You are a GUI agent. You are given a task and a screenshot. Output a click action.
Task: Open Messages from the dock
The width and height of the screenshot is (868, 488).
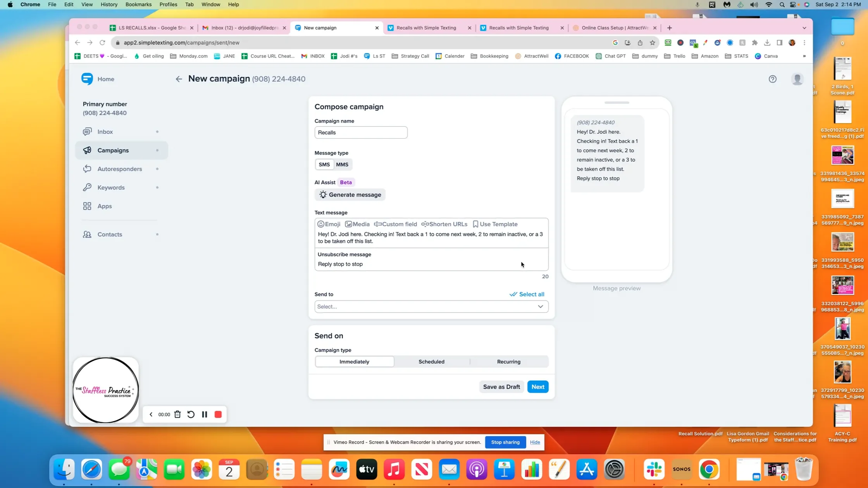pyautogui.click(x=119, y=469)
